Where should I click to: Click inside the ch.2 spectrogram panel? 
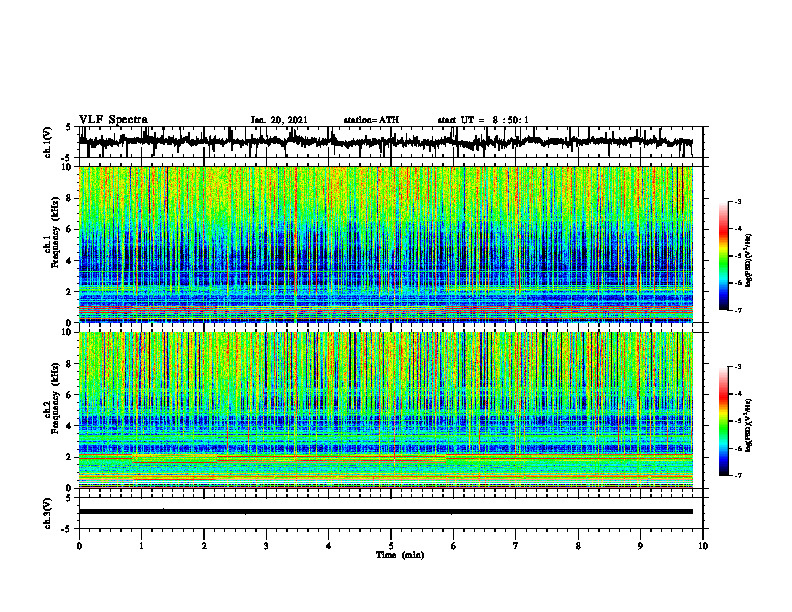[x=385, y=410]
